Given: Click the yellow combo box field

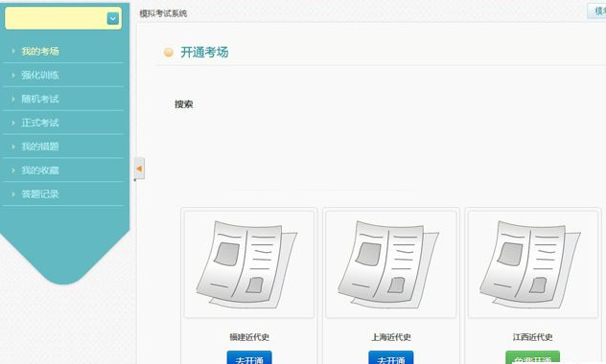Looking at the screenshot, I should 63,18.
